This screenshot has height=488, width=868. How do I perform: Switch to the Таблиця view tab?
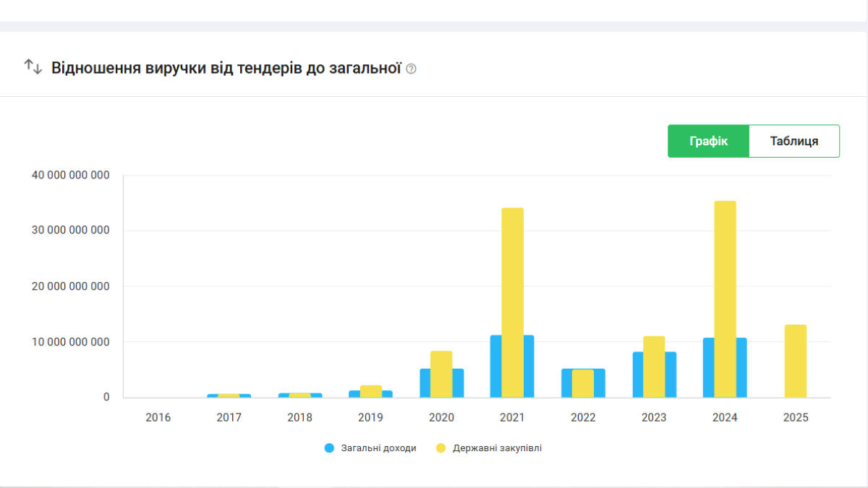(793, 141)
